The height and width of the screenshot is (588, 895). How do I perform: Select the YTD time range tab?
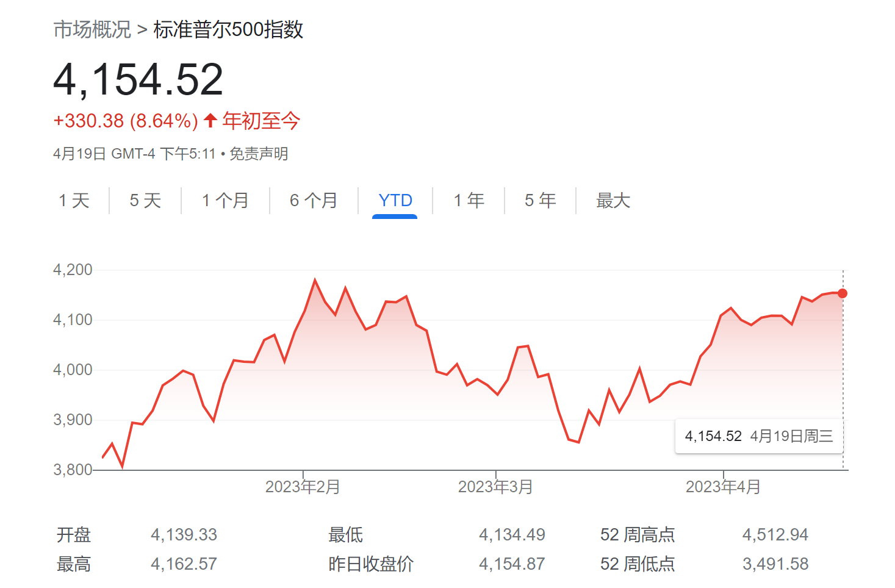[395, 200]
